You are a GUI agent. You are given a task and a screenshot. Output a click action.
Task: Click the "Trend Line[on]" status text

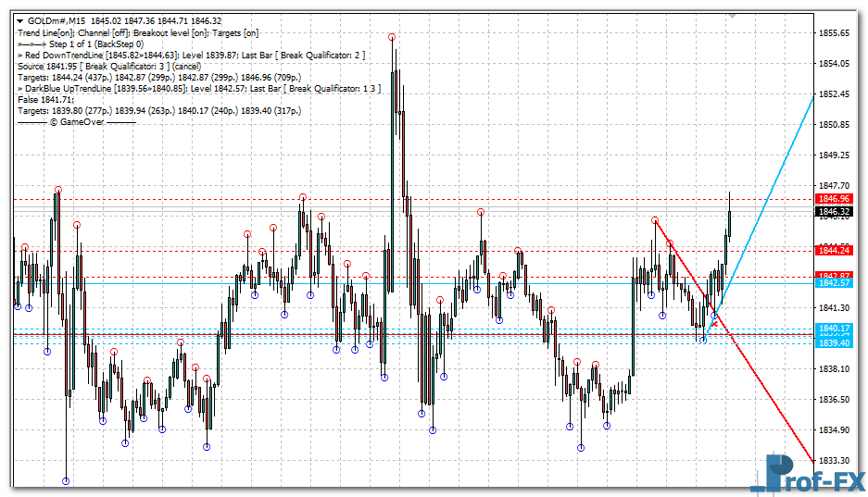click(44, 33)
